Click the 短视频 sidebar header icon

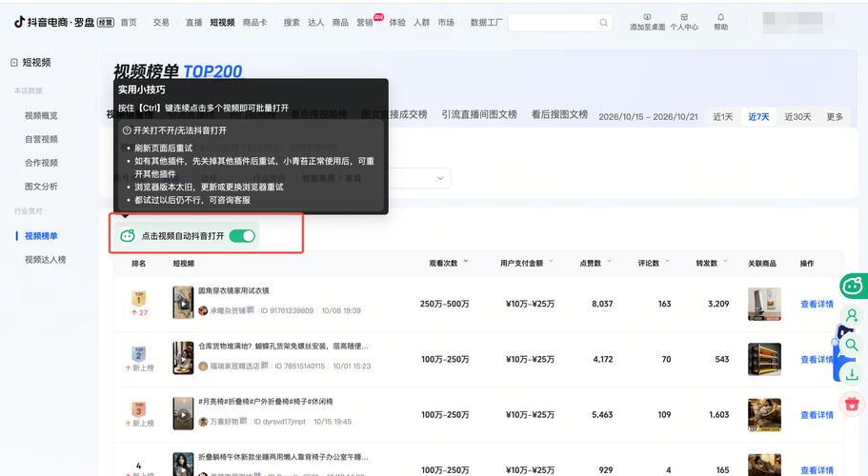click(x=14, y=63)
